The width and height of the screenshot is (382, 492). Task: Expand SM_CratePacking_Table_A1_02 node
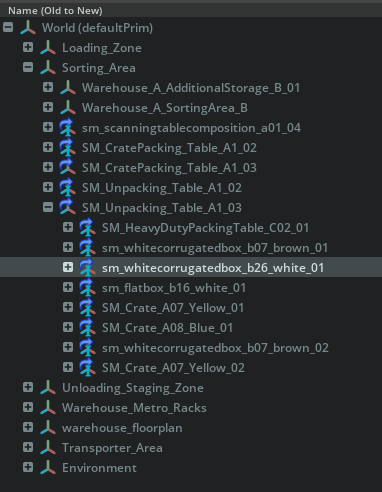[48, 147]
